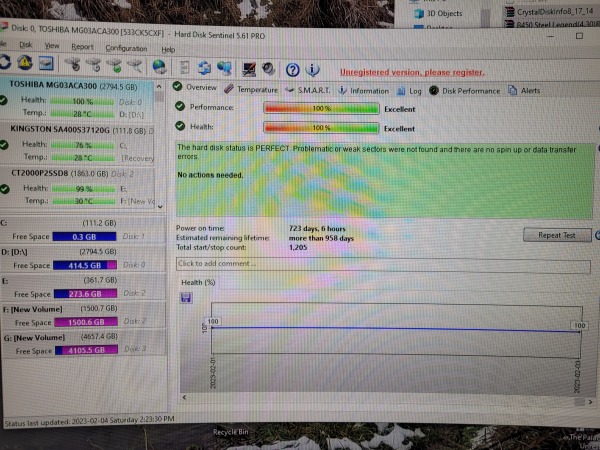The height and width of the screenshot is (450, 600).
Task: Select the CT2000P2SSD8 disk entry
Action: click(x=77, y=188)
